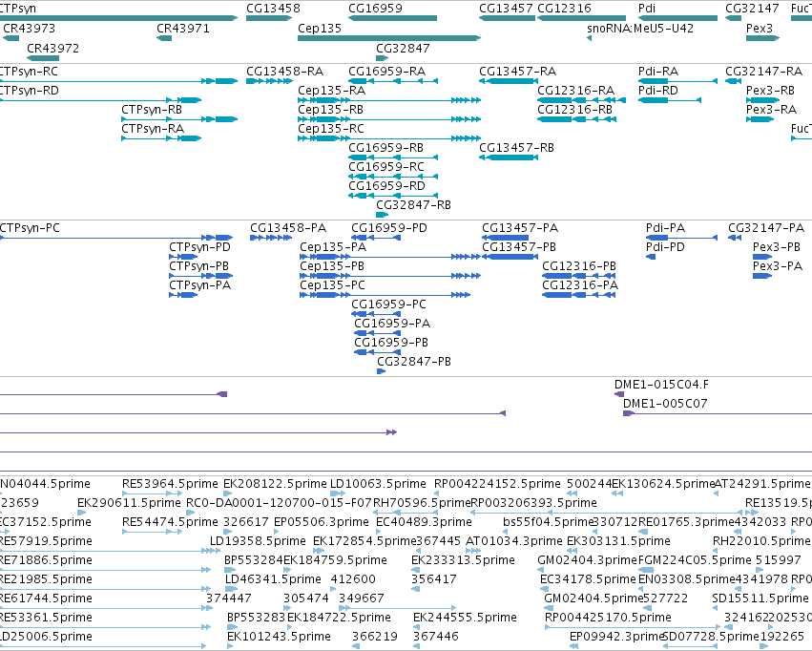Select the Cep135 gene label

[x=320, y=28]
